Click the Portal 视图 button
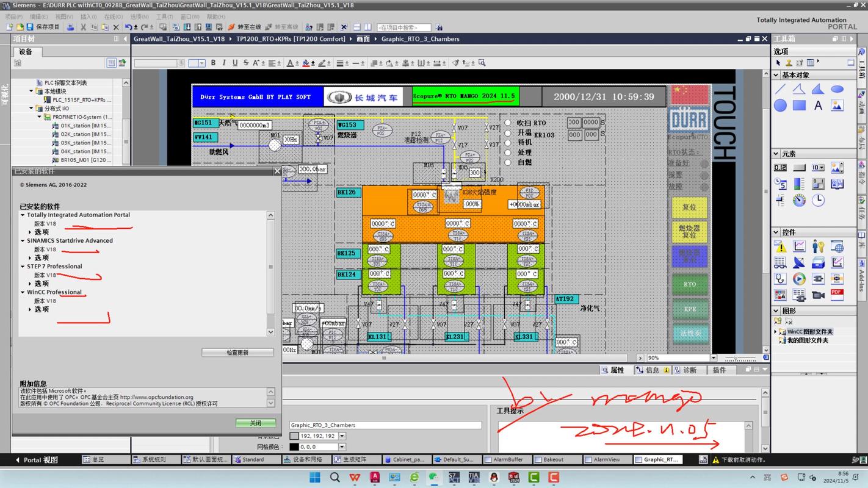868x488 pixels. [x=38, y=459]
